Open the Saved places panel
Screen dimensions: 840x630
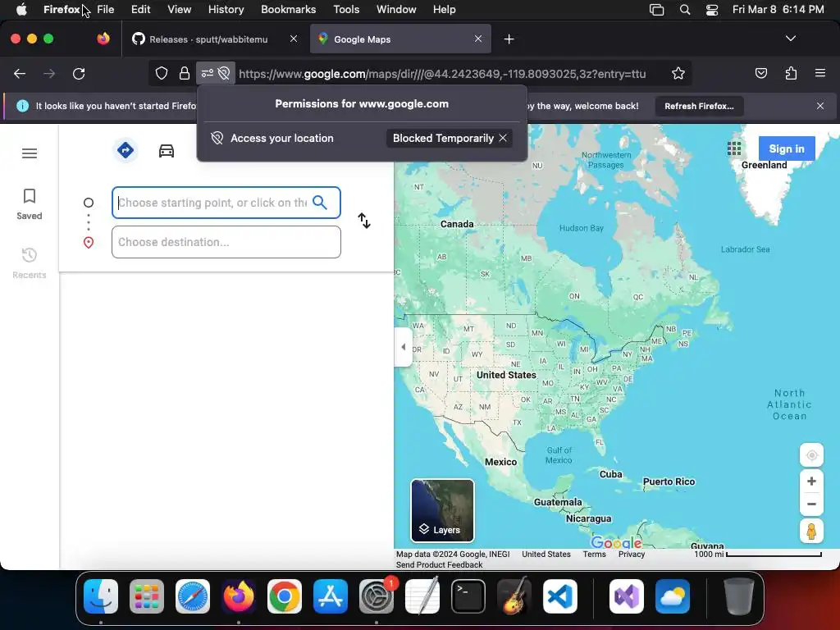click(x=30, y=204)
